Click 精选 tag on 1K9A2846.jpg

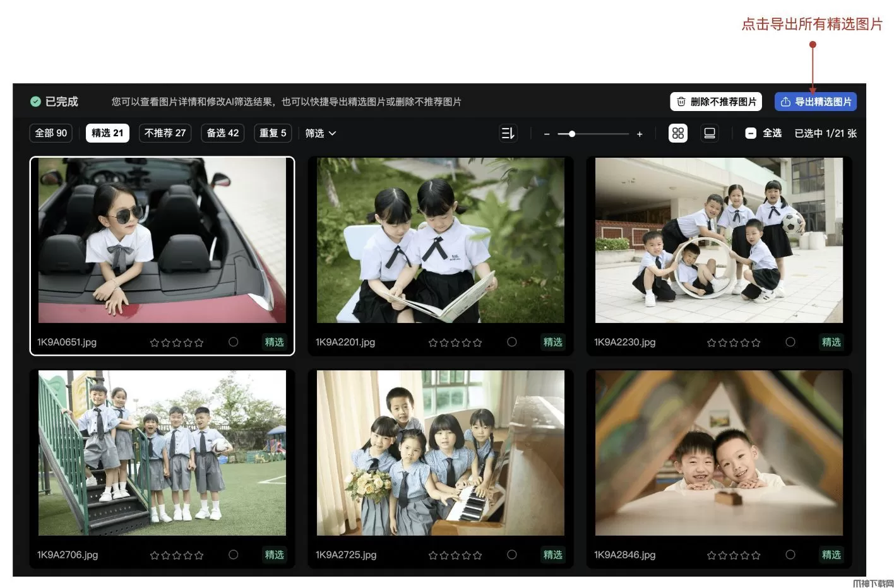(831, 555)
